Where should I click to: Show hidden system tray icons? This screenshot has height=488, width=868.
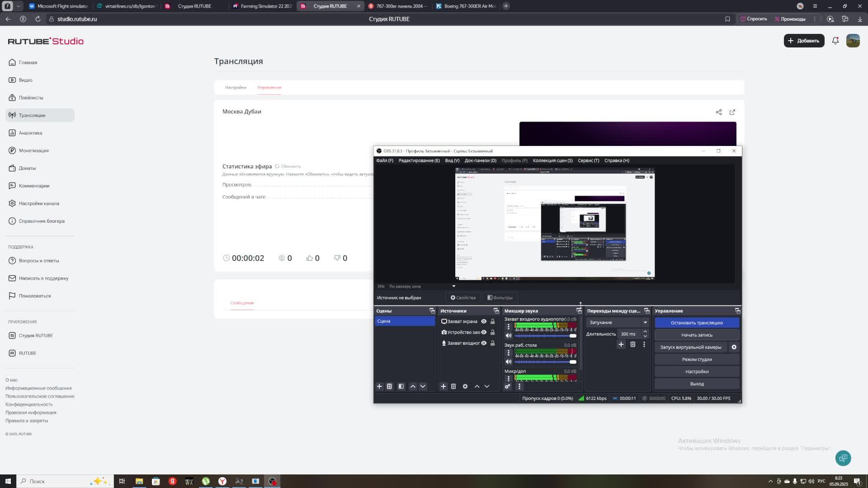coord(771,481)
